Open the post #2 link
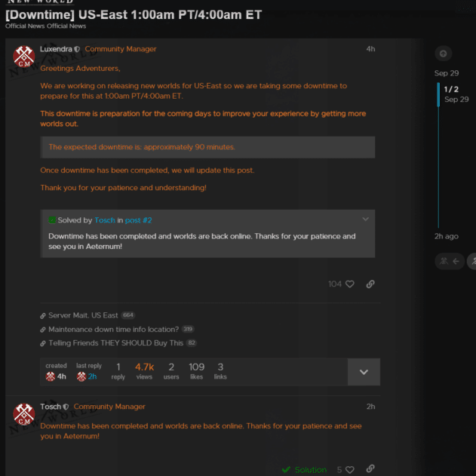 click(138, 220)
